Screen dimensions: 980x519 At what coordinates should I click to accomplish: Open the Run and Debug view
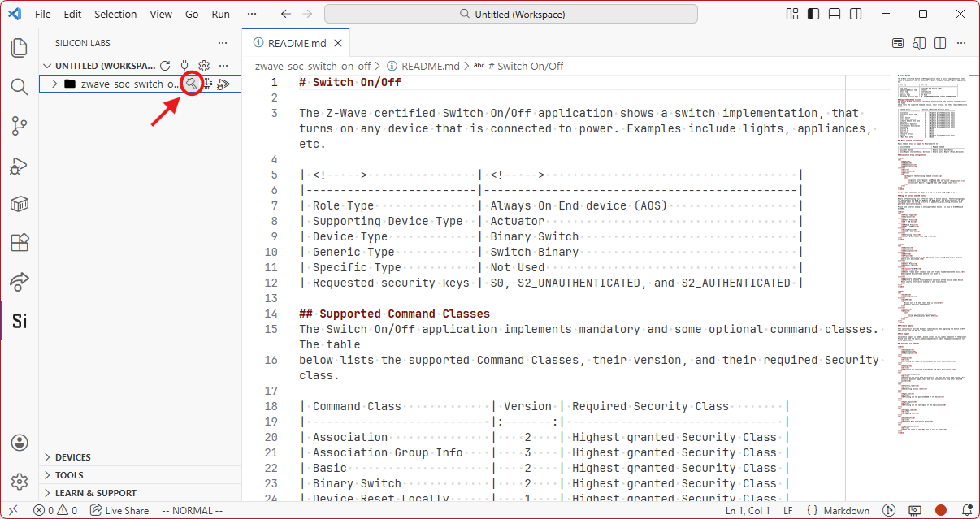pyautogui.click(x=19, y=165)
